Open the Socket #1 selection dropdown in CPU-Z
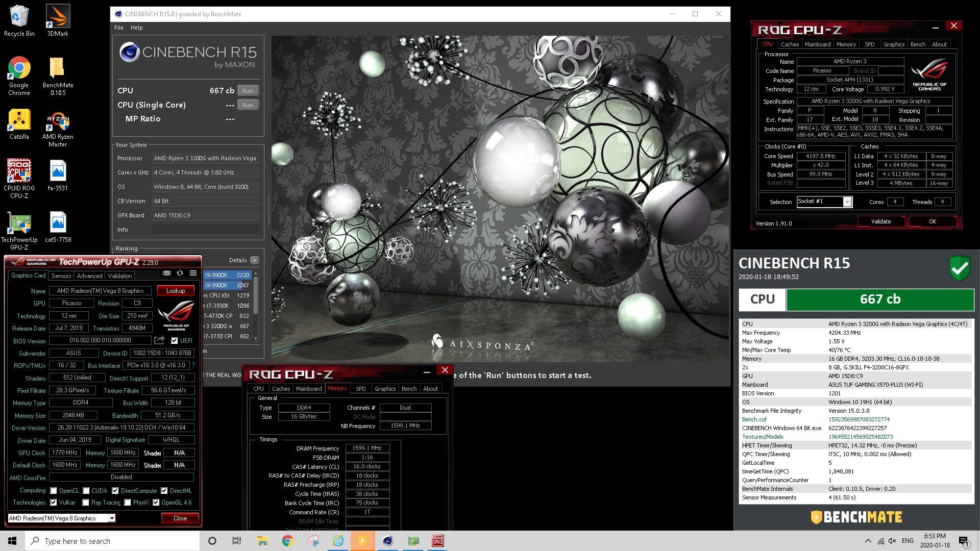Viewport: 980px width, 551px height. click(x=824, y=202)
